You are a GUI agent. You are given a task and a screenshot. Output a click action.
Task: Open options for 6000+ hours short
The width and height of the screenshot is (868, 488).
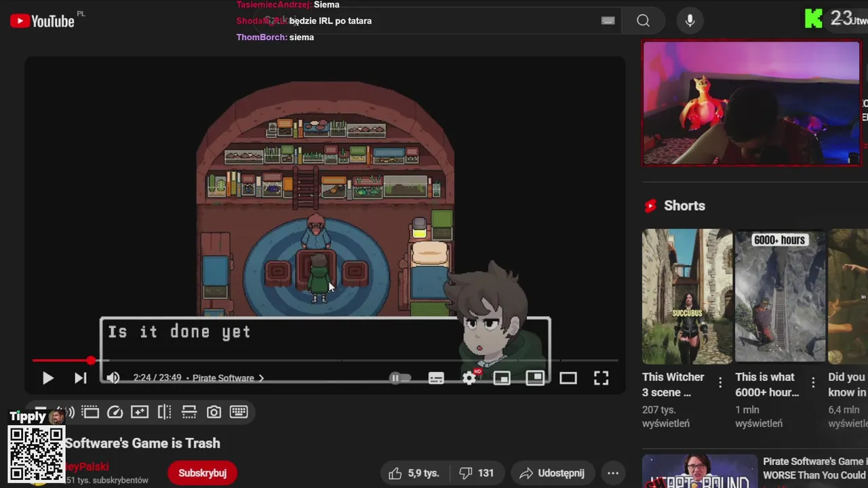[813, 383]
